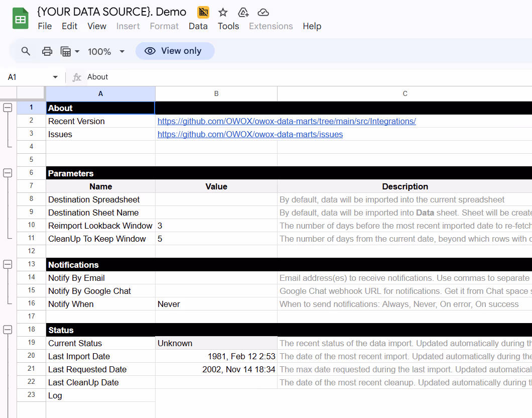Open the Recent Version GitHub integrations link
The width and height of the screenshot is (532, 418).
(287, 121)
